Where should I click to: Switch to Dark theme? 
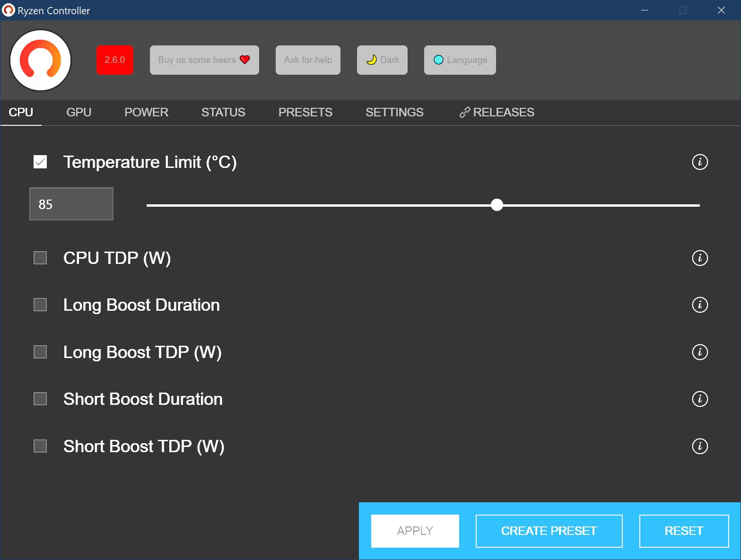382,60
